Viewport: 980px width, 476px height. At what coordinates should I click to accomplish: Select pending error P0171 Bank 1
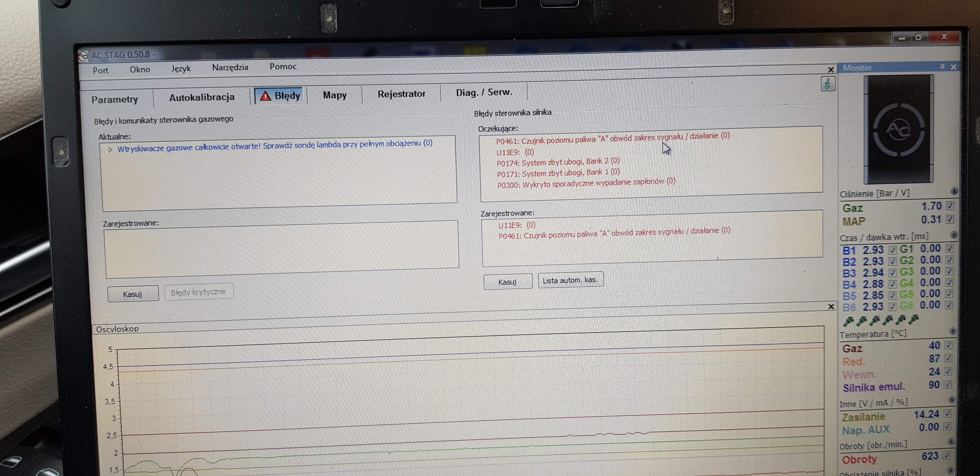(559, 173)
